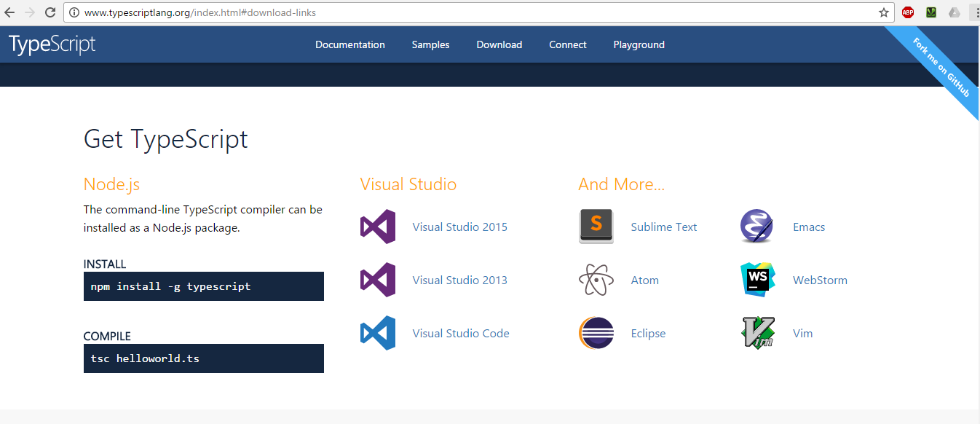Open the Playground nav item
The height and width of the screenshot is (424, 980).
639,44
